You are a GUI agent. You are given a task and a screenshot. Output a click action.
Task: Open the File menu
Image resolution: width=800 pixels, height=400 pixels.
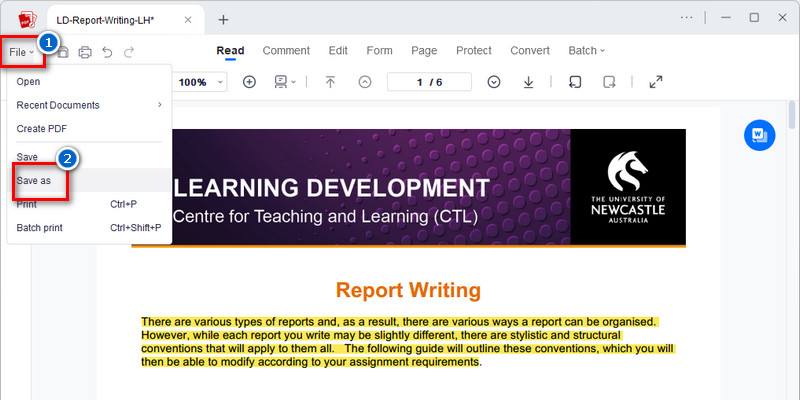tap(21, 52)
